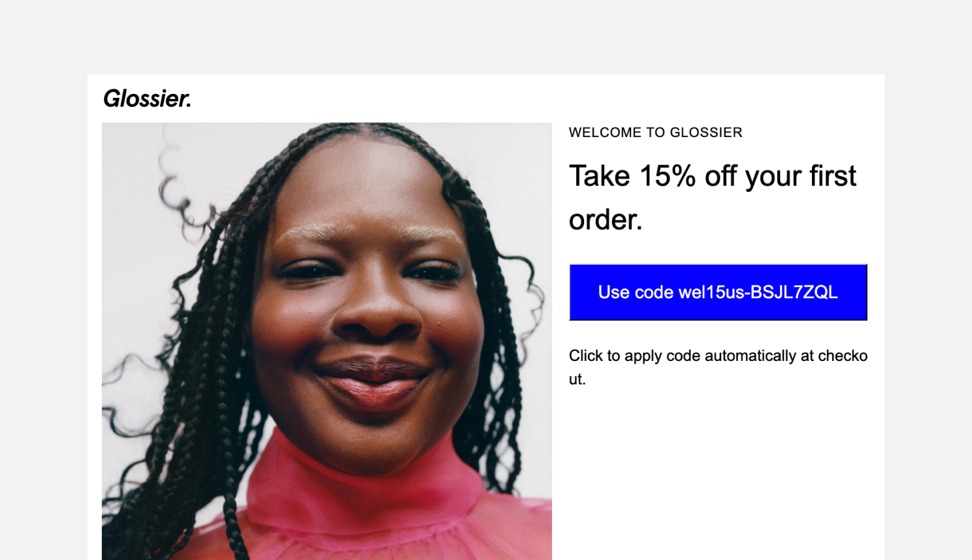Click the word 'checko' in helper text
This screenshot has height=560, width=972.
(x=843, y=356)
